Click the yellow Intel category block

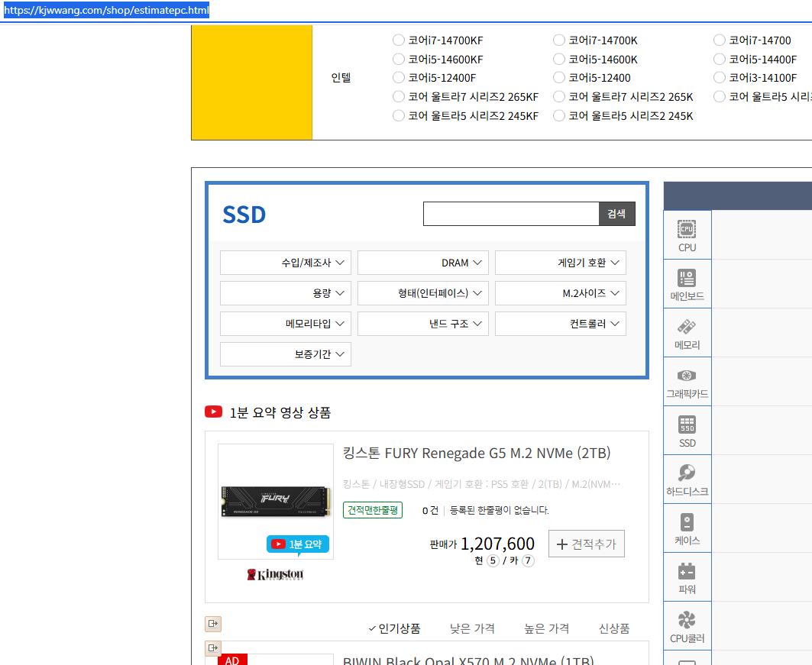click(251, 82)
